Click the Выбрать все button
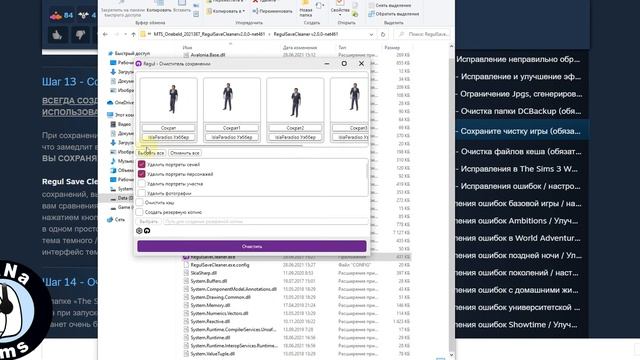 (x=151, y=153)
